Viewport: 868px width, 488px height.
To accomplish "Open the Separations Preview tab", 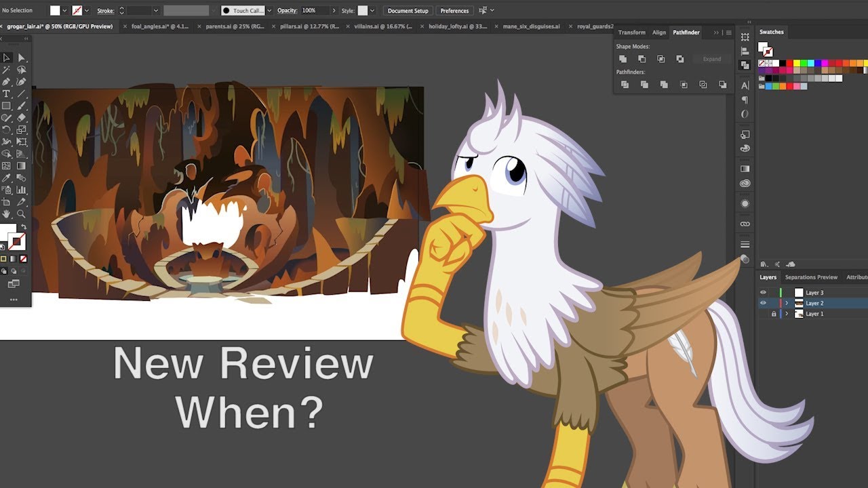I will click(x=811, y=277).
